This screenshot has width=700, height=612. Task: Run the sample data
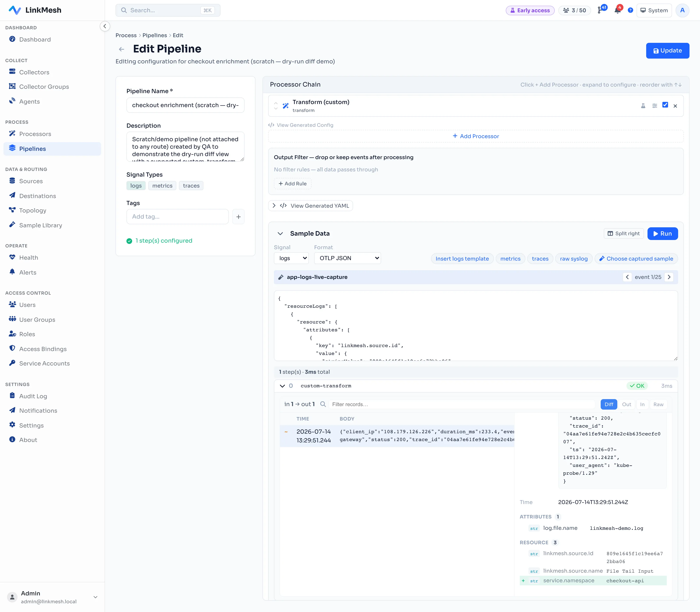[x=662, y=234]
